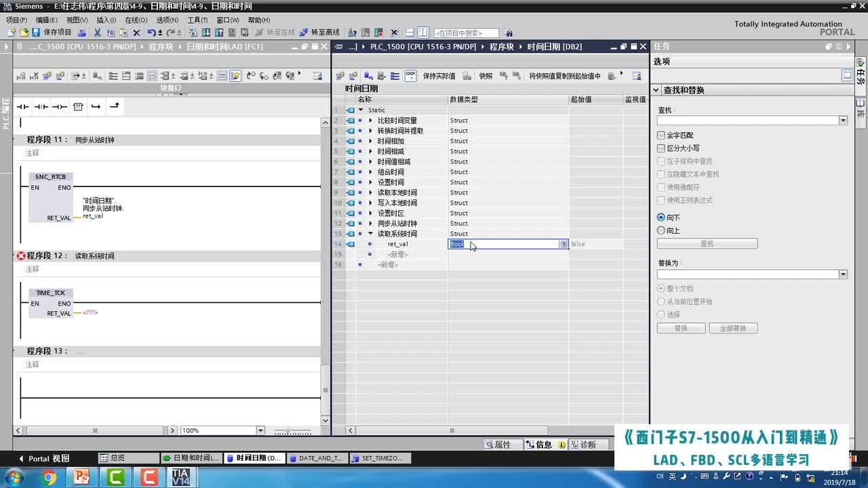Open the 视图(V) menu
The width and height of the screenshot is (868, 488).
78,20
